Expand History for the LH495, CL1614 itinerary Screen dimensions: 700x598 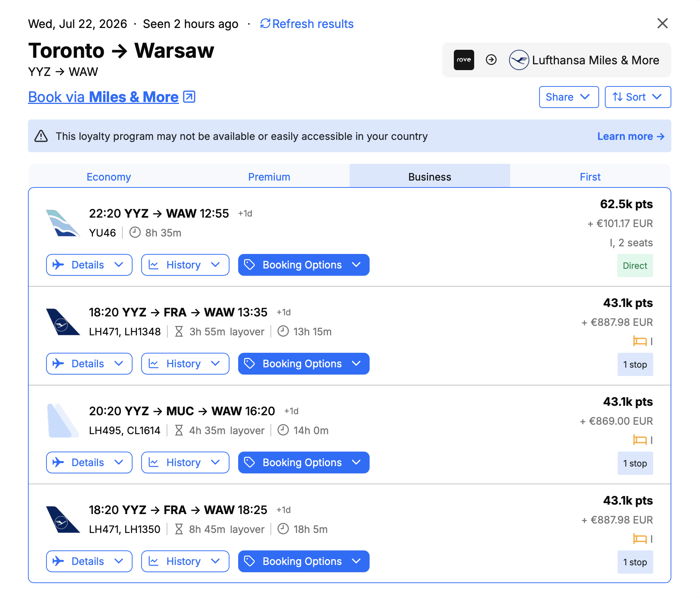(x=185, y=462)
